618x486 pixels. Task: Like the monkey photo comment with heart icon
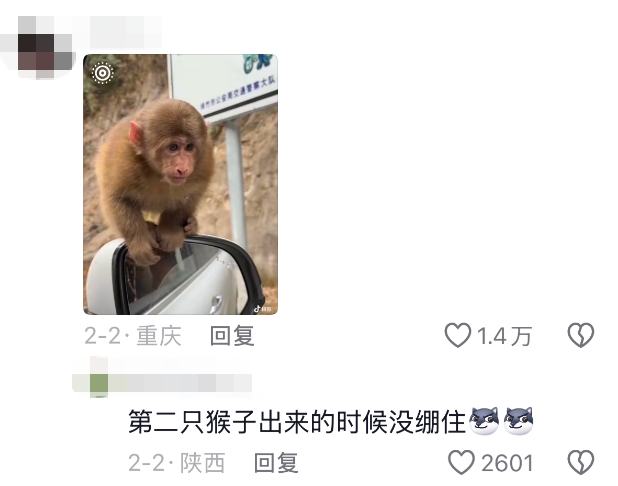tap(458, 335)
